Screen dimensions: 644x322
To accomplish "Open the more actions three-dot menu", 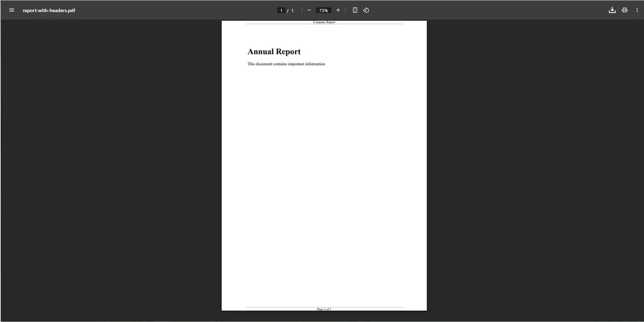I will tap(637, 10).
